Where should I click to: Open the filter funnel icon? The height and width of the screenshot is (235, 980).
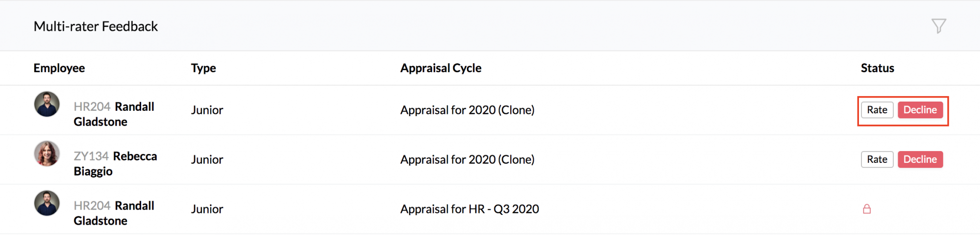coord(938,26)
